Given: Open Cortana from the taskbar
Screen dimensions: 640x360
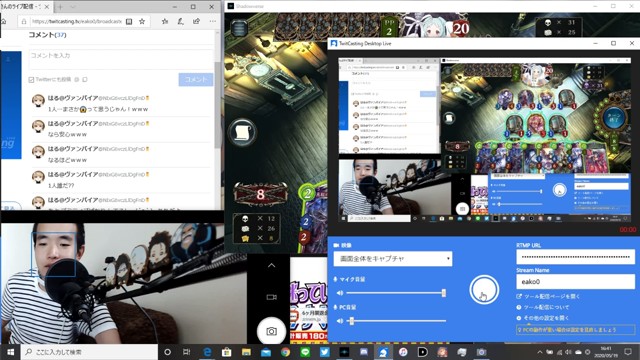Looking at the screenshot, I should pyautogui.click(x=167, y=352).
